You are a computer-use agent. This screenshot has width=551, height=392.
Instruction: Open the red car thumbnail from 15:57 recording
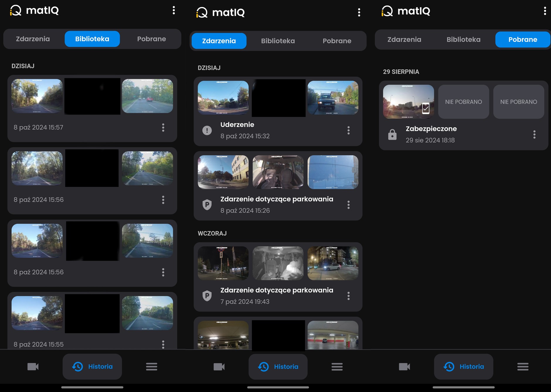(x=147, y=96)
